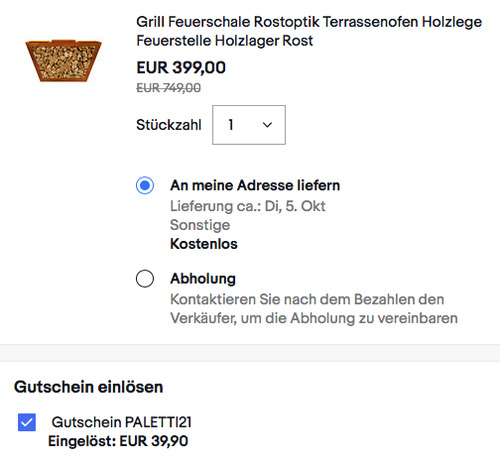Viewport: 500px width, 464px height.
Task: Click the chevron arrow in quantity selector
Action: 267,125
